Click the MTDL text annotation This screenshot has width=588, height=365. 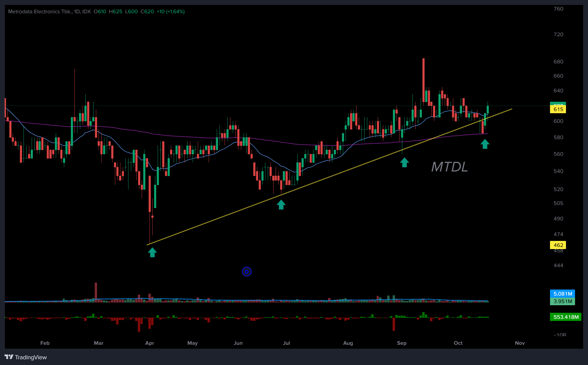point(449,167)
